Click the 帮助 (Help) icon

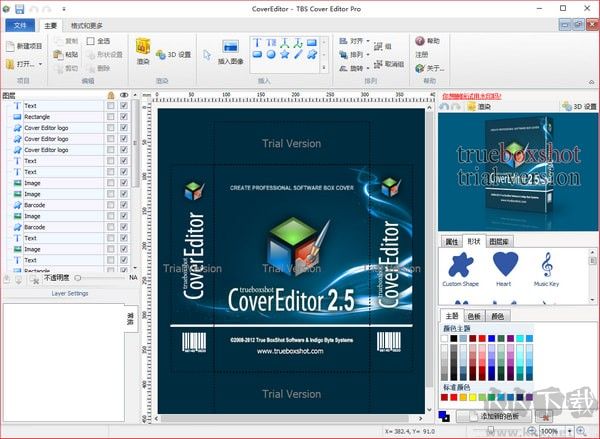[x=422, y=41]
